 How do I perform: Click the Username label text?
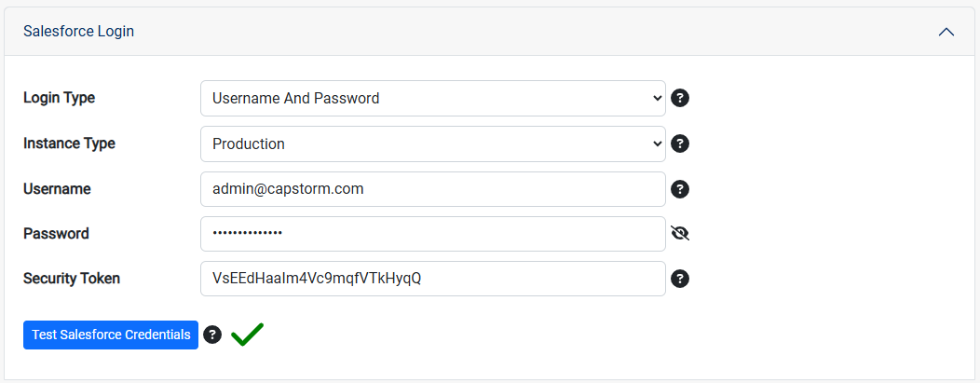tap(57, 188)
